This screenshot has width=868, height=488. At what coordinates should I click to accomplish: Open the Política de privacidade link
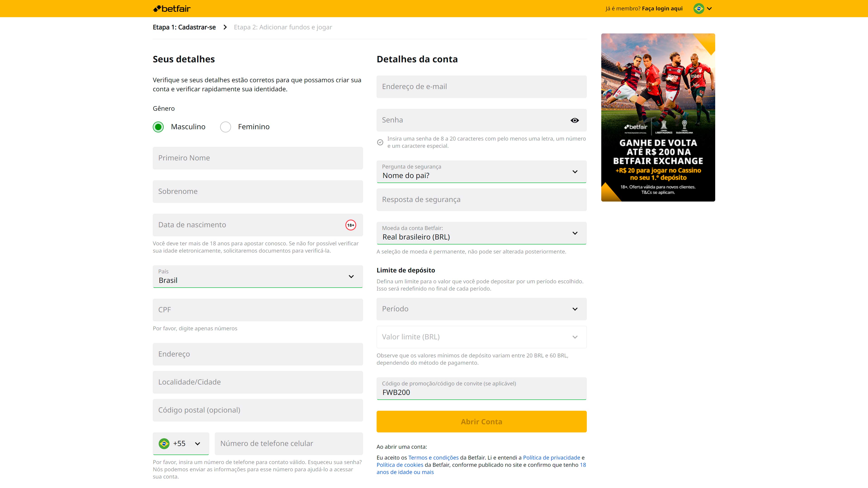tap(552, 458)
